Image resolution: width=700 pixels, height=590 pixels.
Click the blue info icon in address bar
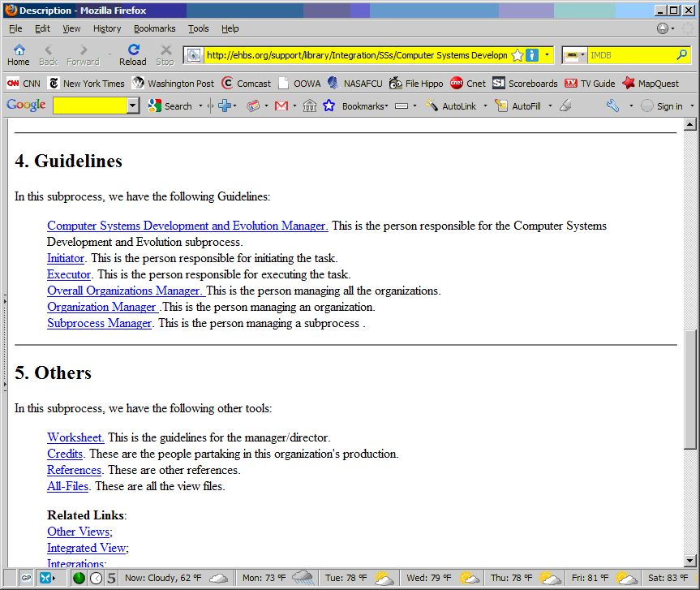click(x=532, y=55)
